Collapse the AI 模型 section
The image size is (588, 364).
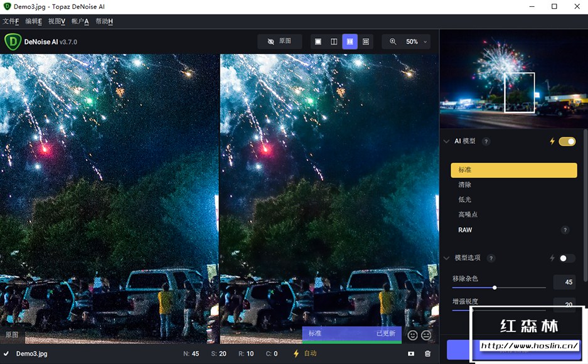pyautogui.click(x=446, y=141)
